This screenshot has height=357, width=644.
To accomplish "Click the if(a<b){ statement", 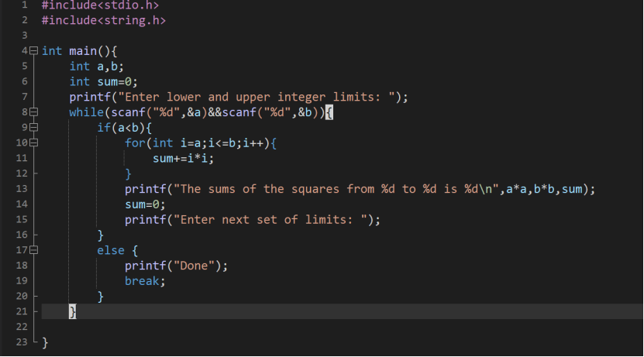I will [124, 128].
